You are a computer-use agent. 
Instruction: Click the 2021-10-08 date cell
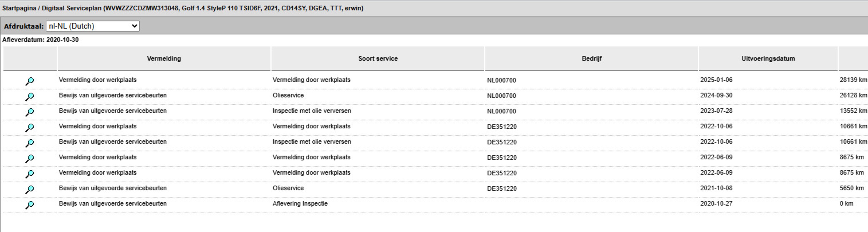point(716,188)
